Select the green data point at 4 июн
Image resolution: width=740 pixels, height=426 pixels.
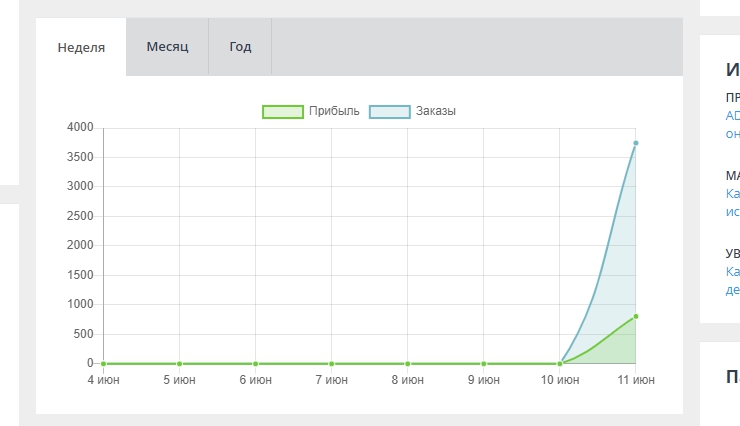point(103,364)
